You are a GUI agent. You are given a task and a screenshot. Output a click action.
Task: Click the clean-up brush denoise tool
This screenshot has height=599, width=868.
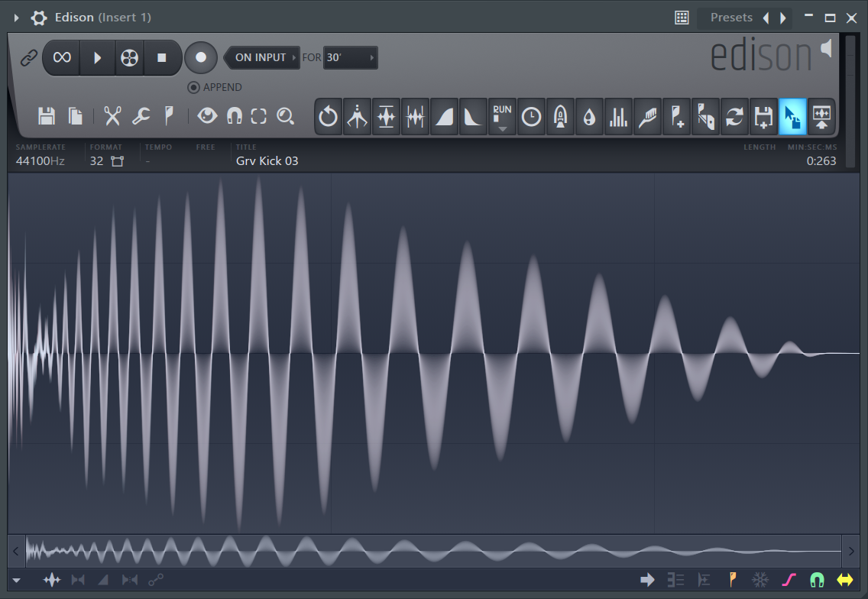click(647, 117)
